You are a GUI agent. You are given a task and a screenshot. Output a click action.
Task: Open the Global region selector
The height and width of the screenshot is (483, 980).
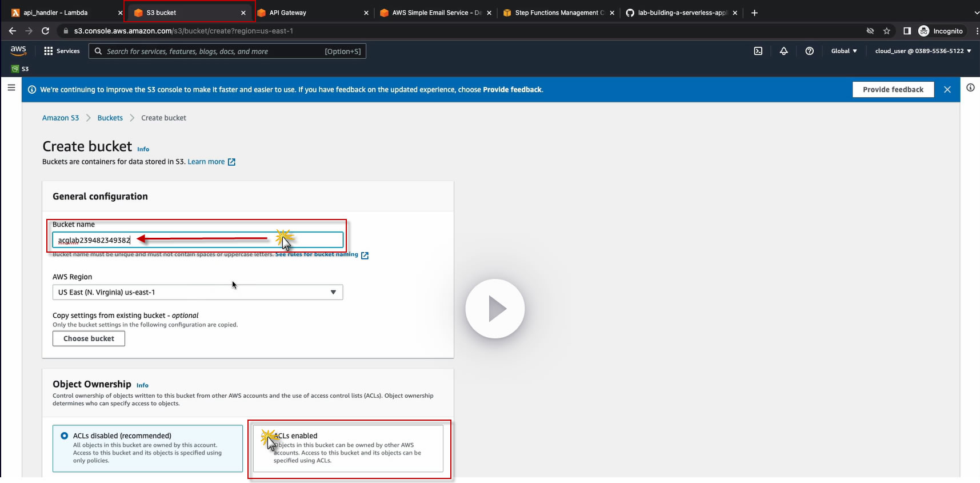844,51
